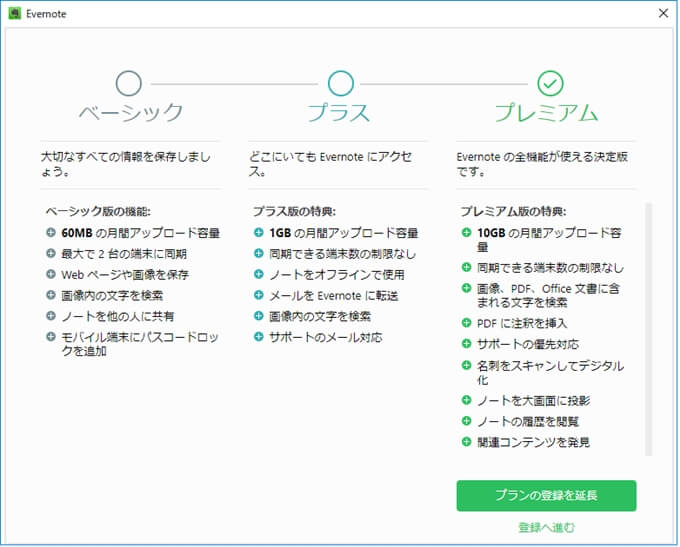Select the プラス plan circle
The height and width of the screenshot is (547, 680).
(x=341, y=83)
